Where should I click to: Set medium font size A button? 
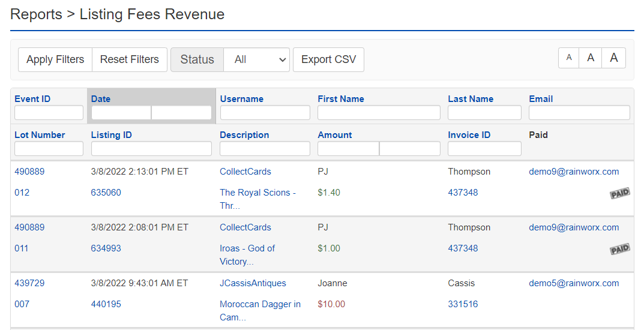tap(591, 58)
